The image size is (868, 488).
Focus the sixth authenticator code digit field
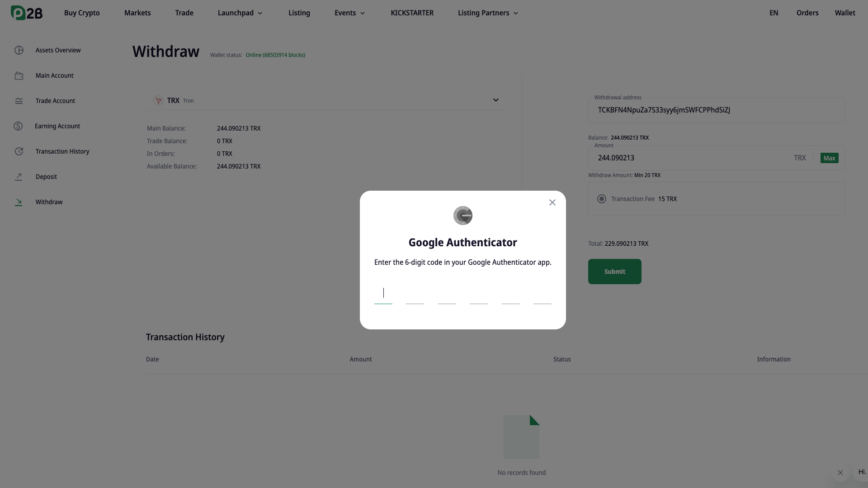coord(542,293)
